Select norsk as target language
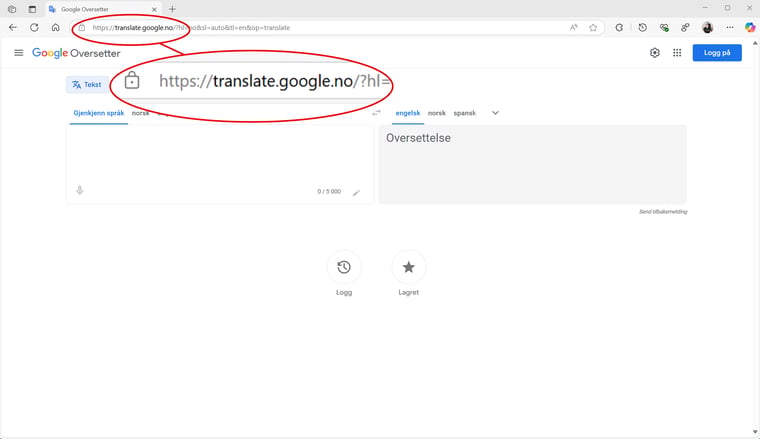Image resolution: width=760 pixels, height=439 pixels. (x=437, y=113)
